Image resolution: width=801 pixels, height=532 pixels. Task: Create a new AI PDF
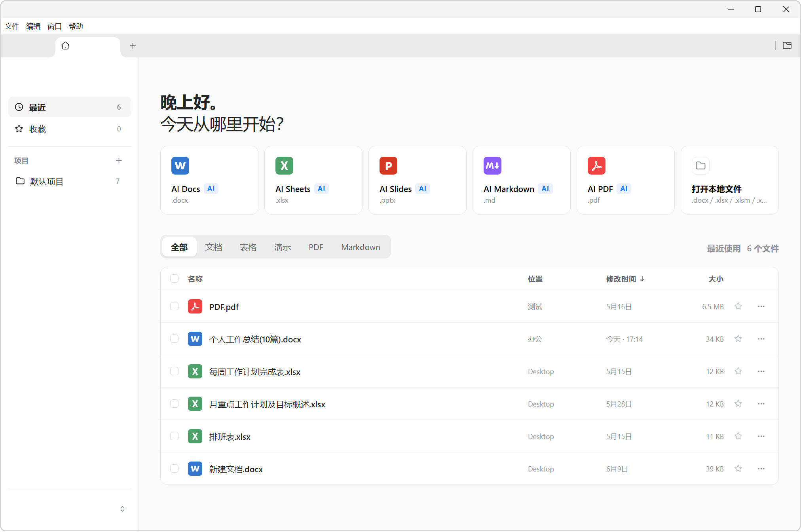click(625, 180)
